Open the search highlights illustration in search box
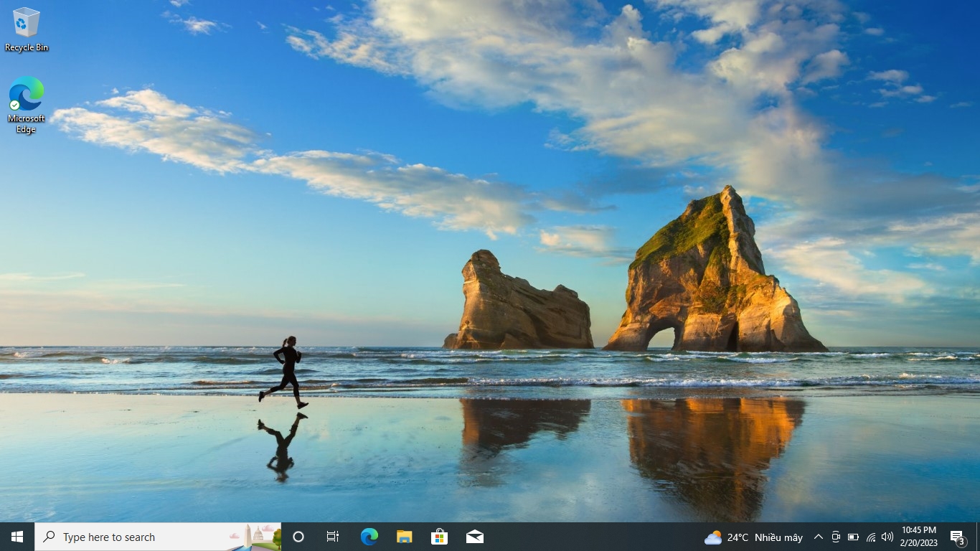Screen dimensions: 980x551 [x=255, y=537]
